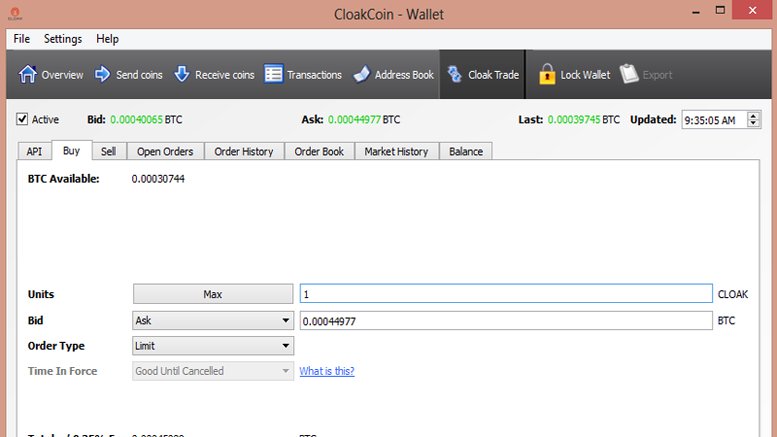Maximize the CloakCoin Wallet window
This screenshot has height=437, width=777.
click(x=720, y=10)
